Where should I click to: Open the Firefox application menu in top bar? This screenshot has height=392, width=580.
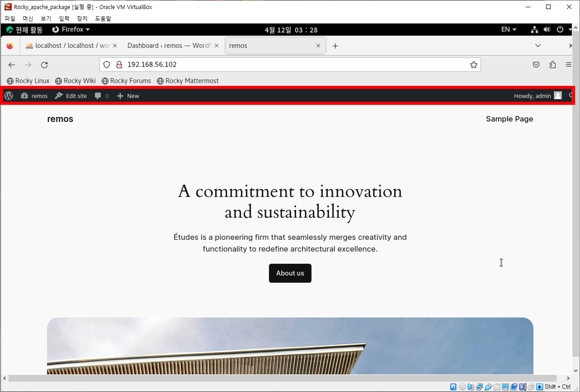point(71,29)
